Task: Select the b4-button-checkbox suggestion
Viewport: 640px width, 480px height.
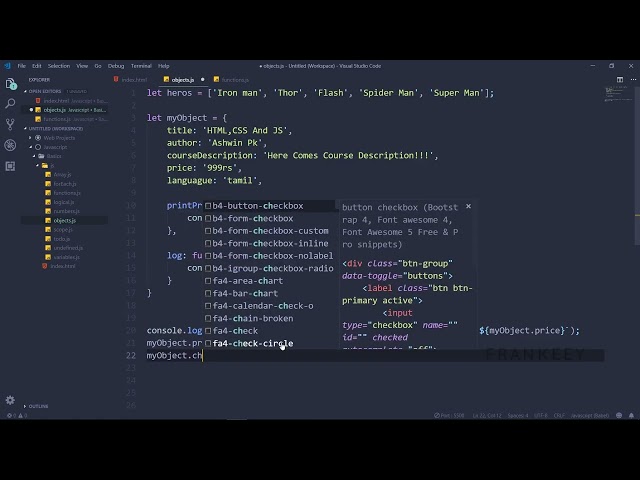Action: click(270, 206)
